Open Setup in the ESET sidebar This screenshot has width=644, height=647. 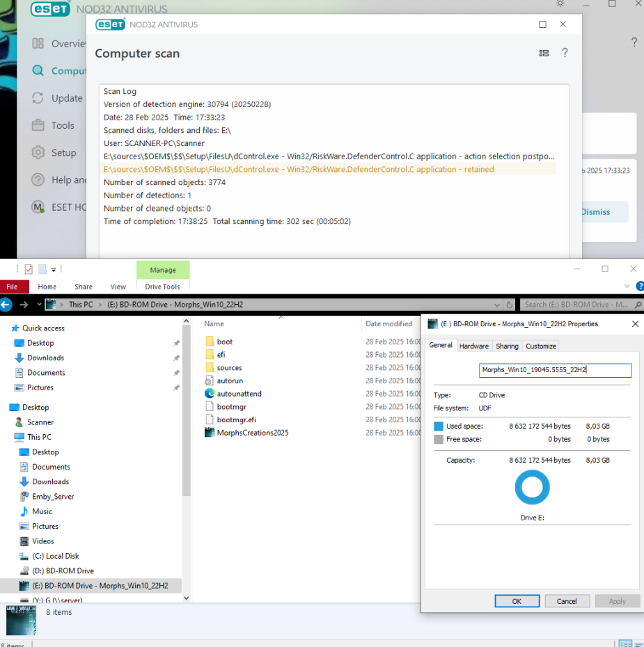(x=54, y=152)
